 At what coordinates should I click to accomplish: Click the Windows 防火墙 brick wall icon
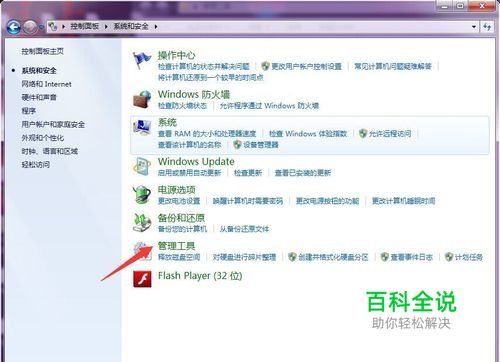(142, 99)
